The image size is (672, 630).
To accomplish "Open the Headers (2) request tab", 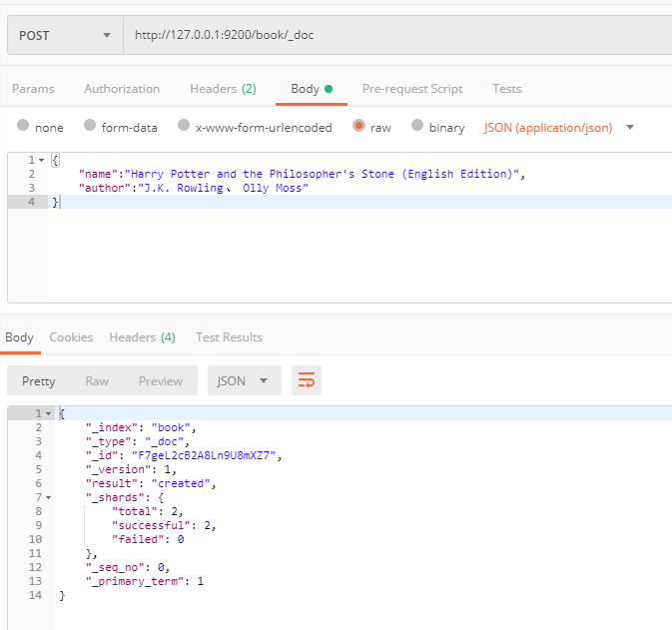I will click(223, 89).
